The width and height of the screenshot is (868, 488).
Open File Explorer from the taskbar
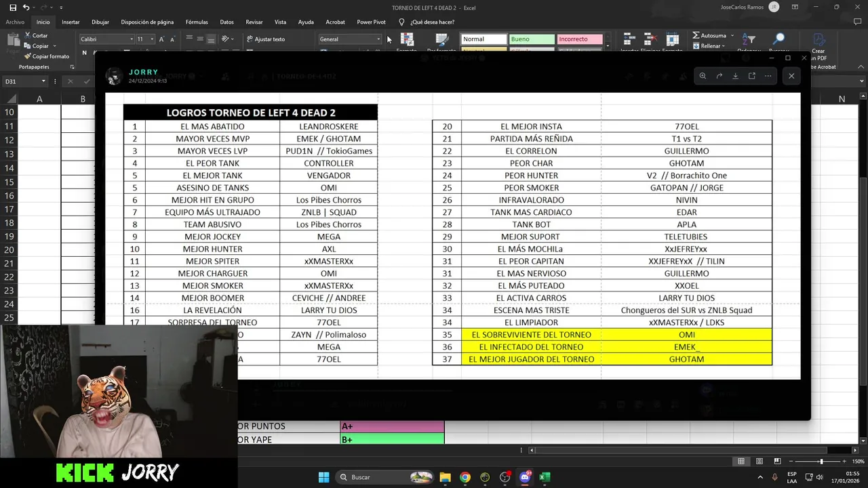click(x=445, y=477)
